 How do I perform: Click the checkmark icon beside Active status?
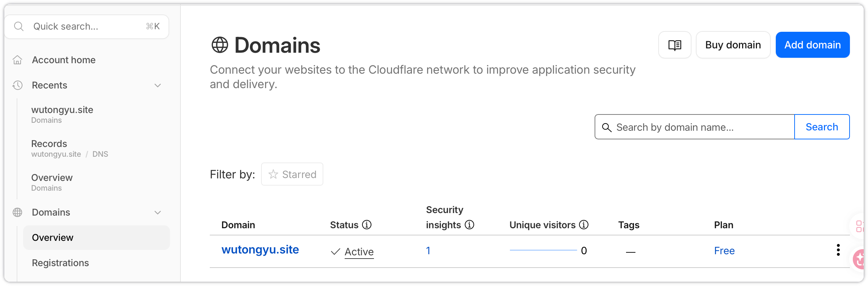point(335,251)
